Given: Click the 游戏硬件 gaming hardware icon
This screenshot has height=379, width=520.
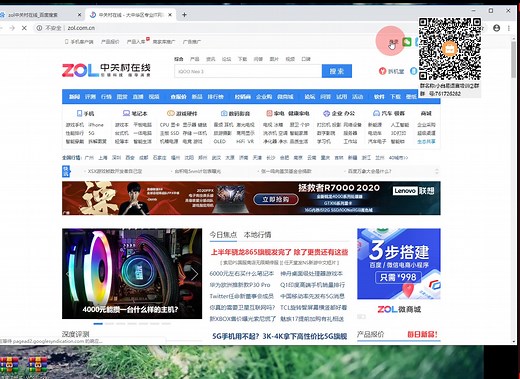Looking at the screenshot, I should [171, 113].
